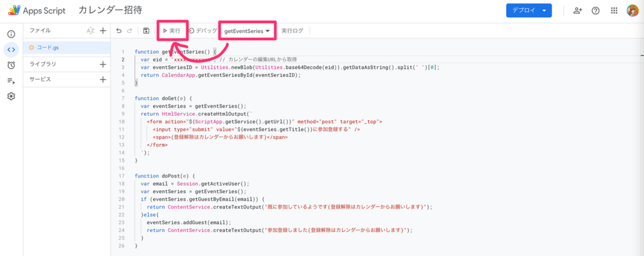
Task: Open the help question mark icon
Action: (596, 10)
